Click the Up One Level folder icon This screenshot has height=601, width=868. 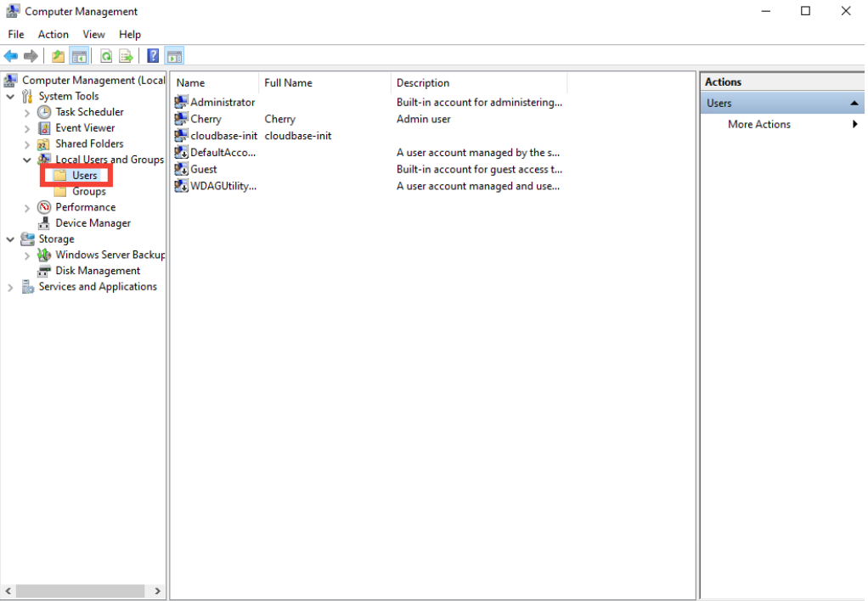(x=58, y=56)
